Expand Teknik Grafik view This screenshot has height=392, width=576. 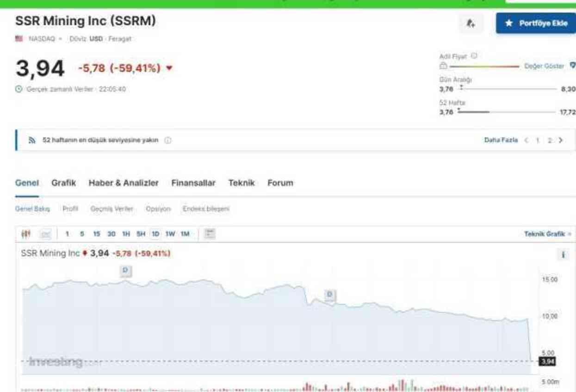pos(547,234)
